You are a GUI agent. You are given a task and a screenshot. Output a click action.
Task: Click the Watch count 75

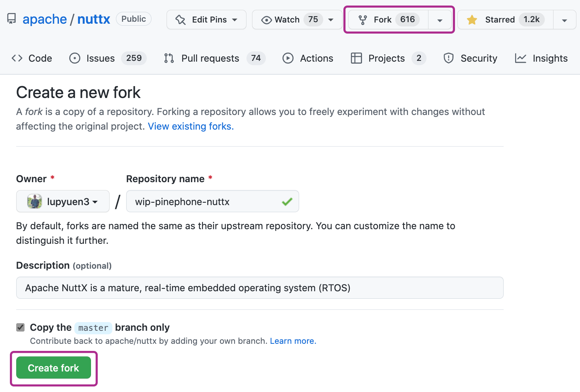(x=313, y=20)
